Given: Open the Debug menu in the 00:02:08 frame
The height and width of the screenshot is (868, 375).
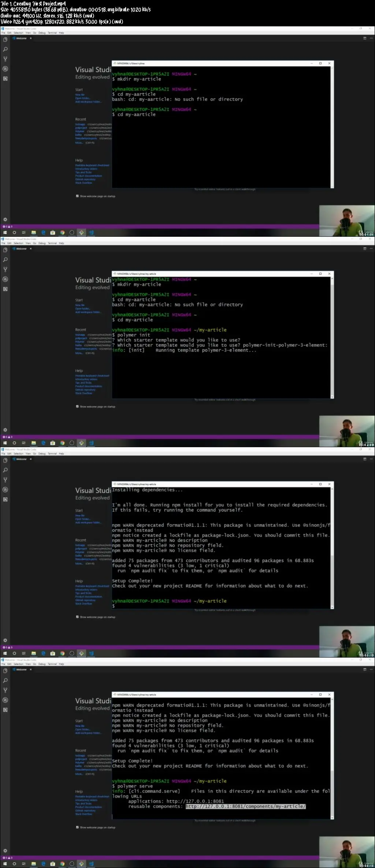Looking at the screenshot, I should point(42,243).
